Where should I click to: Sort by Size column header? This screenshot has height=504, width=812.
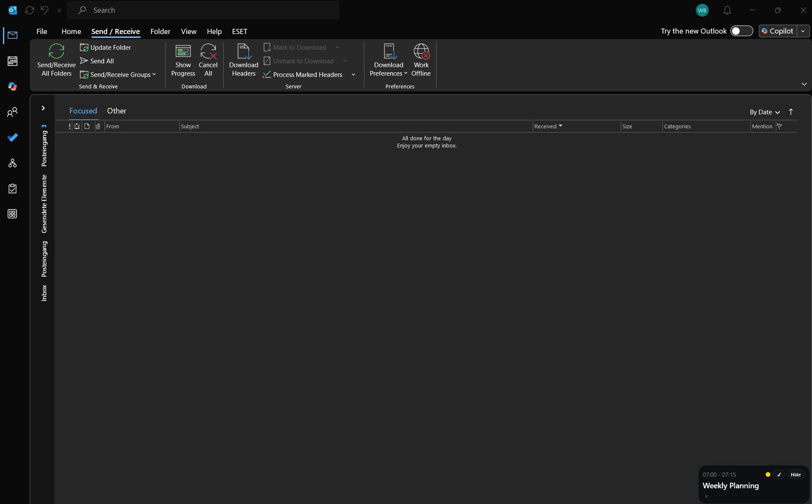click(x=642, y=126)
